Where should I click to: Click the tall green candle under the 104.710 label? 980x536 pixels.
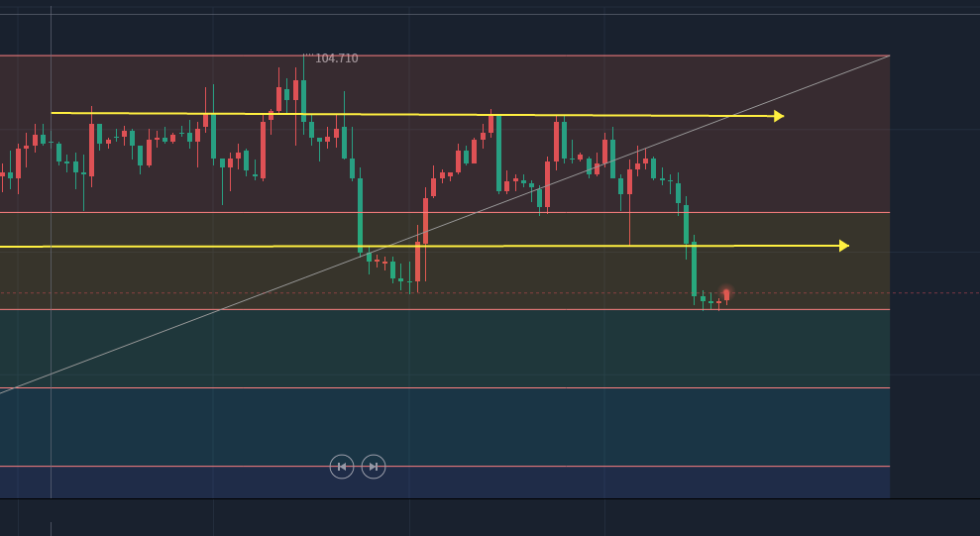[x=303, y=99]
